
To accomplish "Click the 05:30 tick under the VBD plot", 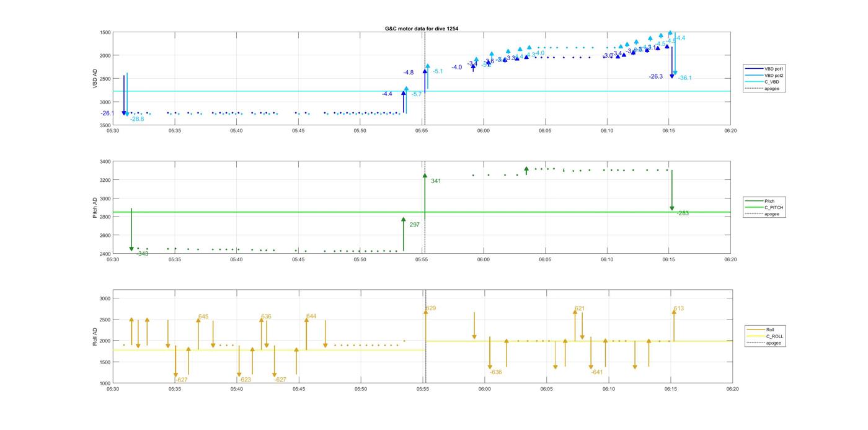I will click(112, 131).
